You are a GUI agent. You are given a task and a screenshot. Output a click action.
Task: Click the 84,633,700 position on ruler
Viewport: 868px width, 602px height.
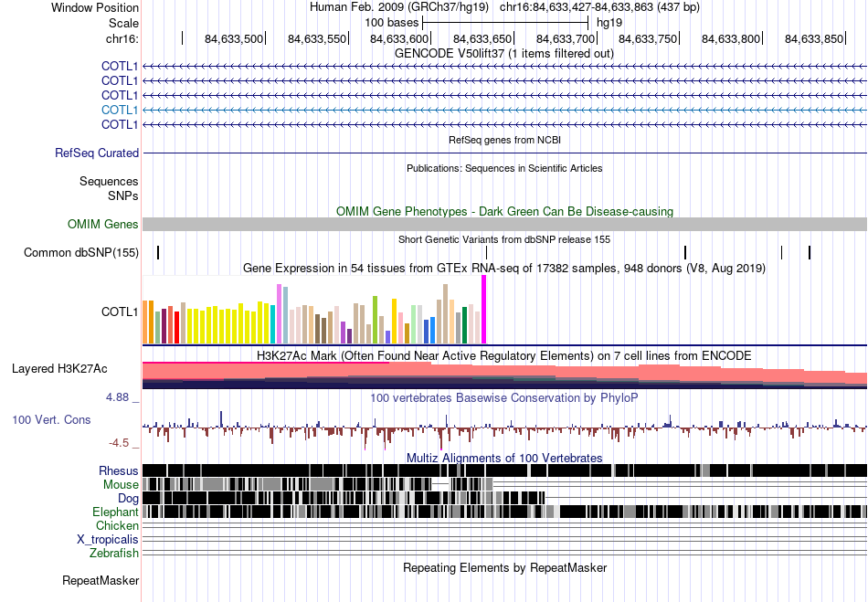(x=566, y=38)
